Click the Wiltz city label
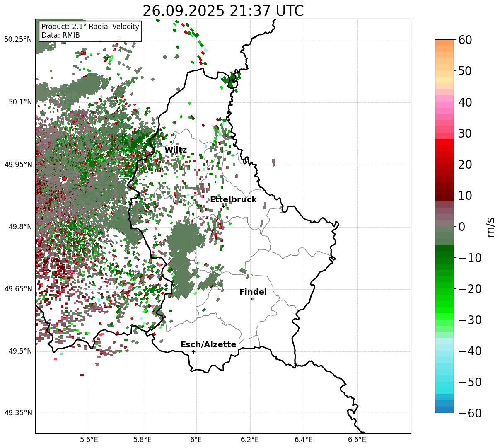 tap(176, 150)
